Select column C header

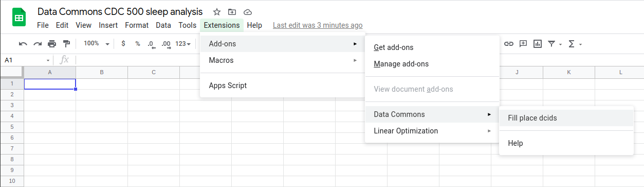click(154, 72)
